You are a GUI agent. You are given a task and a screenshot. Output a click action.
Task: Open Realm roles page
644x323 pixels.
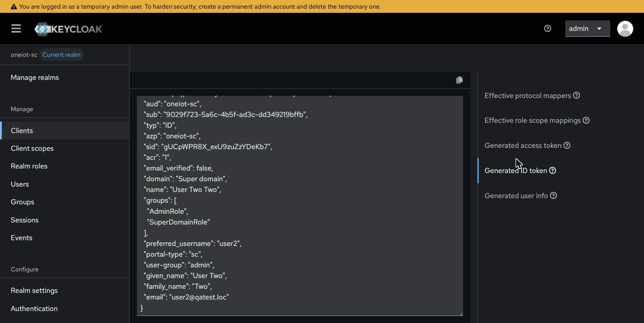(65, 166)
